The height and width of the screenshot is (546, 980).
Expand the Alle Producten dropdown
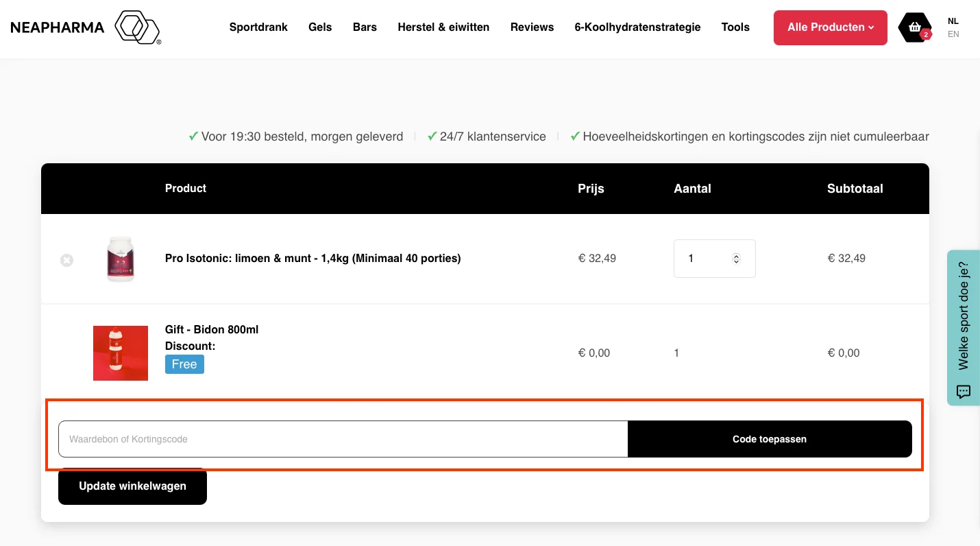click(830, 27)
